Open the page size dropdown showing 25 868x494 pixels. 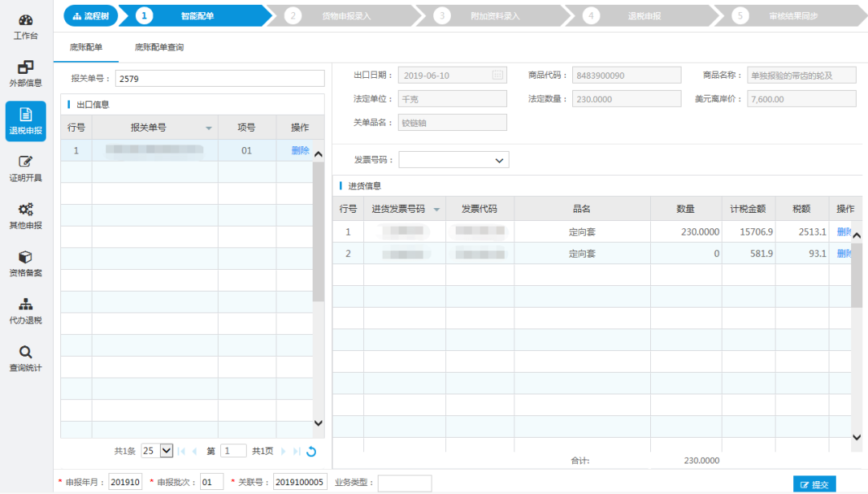158,451
